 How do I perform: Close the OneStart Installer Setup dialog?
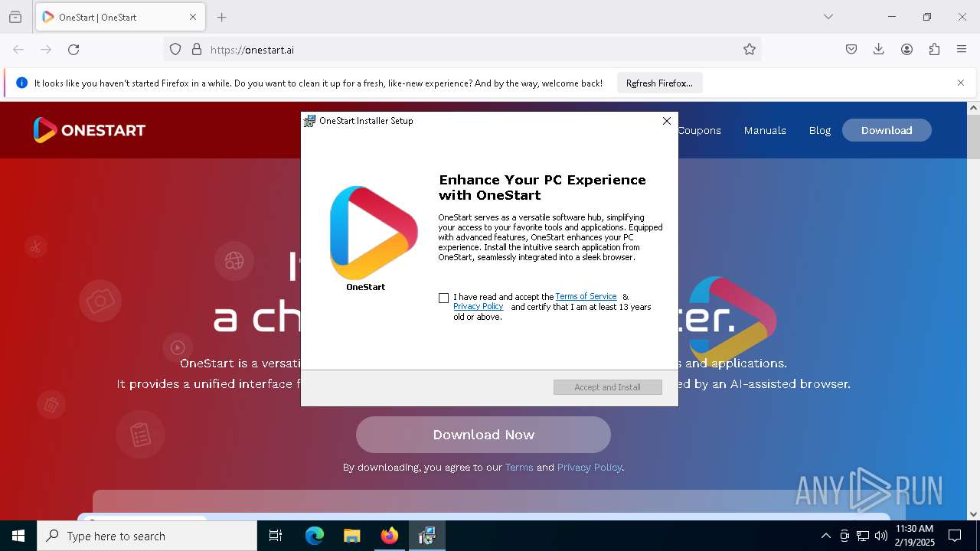[667, 121]
